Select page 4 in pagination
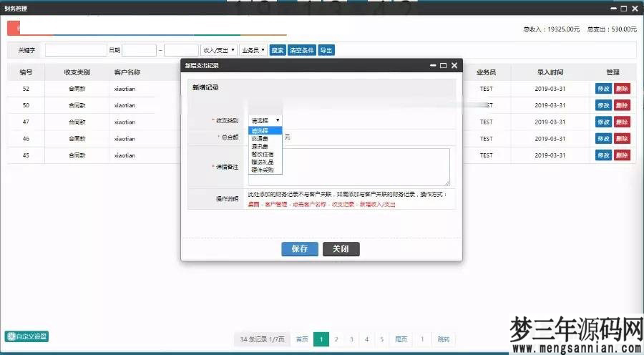 pos(367,339)
